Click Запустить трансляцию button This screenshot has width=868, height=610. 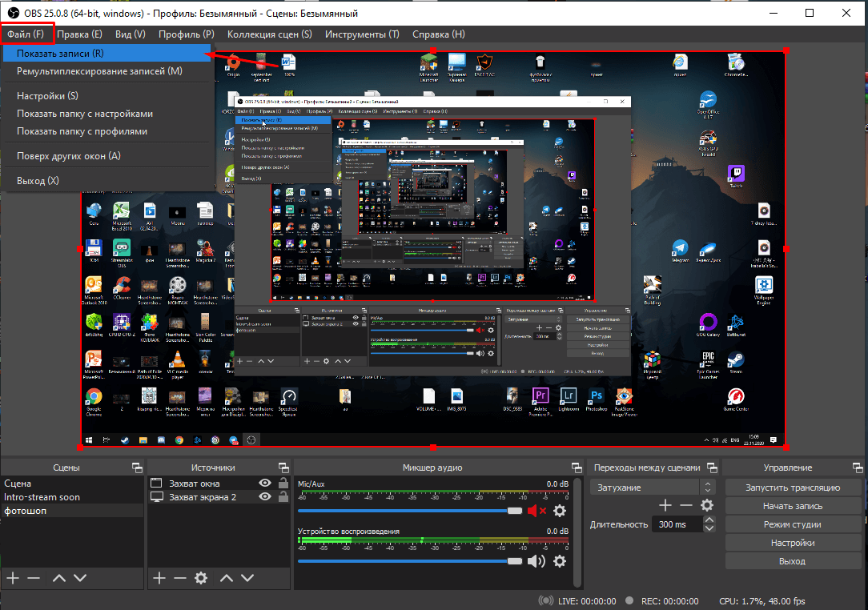tap(793, 487)
